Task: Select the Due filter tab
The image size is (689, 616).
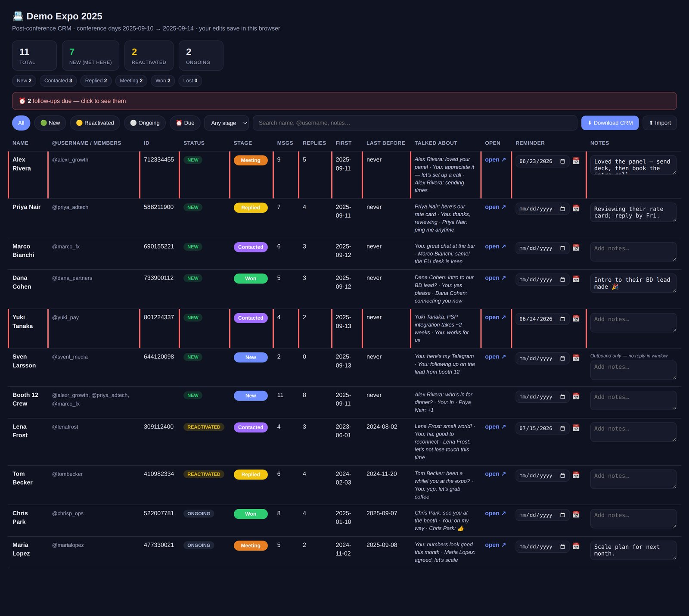Action: [x=185, y=123]
